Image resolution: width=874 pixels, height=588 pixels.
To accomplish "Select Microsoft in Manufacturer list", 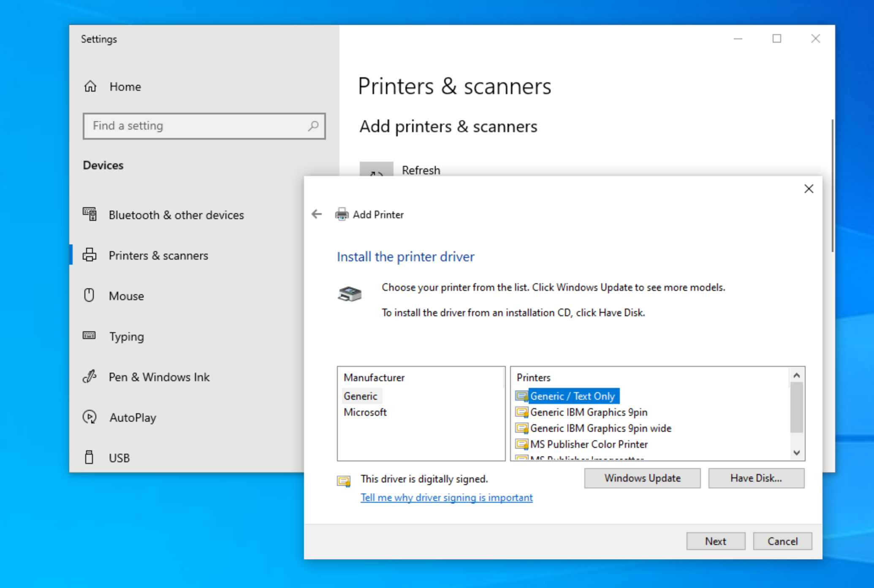I will [x=365, y=412].
